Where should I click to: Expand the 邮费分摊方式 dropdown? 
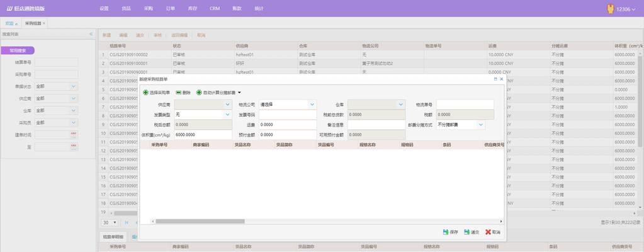click(480, 125)
